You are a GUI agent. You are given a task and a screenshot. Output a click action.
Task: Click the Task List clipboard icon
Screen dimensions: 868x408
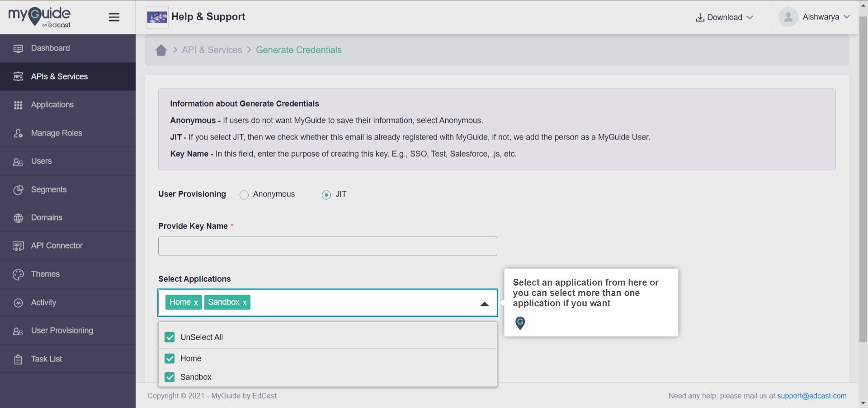18,359
